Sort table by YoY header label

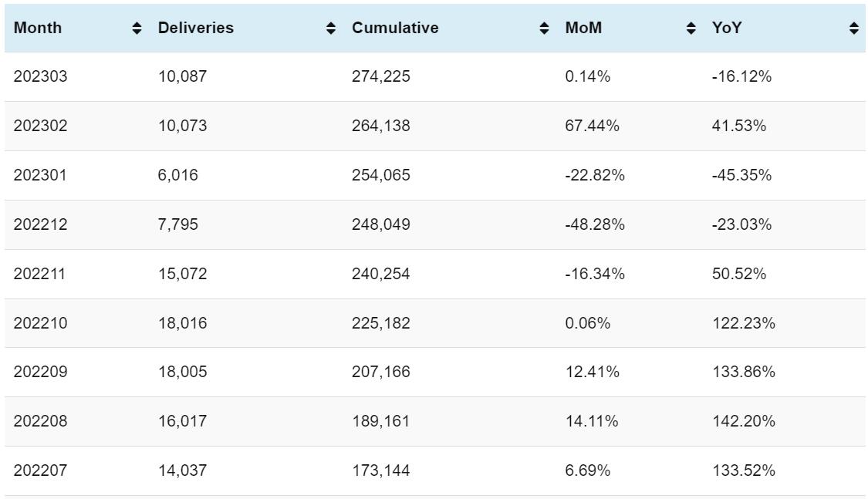click(x=727, y=29)
